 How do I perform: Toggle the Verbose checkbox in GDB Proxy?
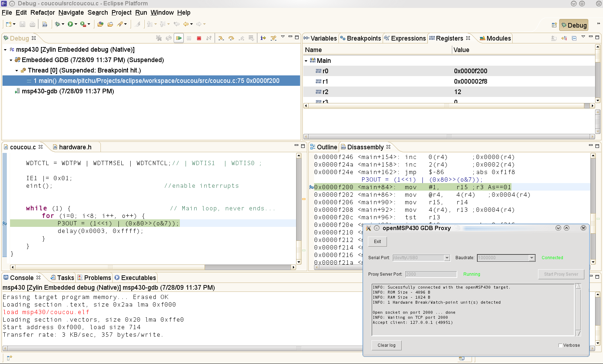coord(560,345)
